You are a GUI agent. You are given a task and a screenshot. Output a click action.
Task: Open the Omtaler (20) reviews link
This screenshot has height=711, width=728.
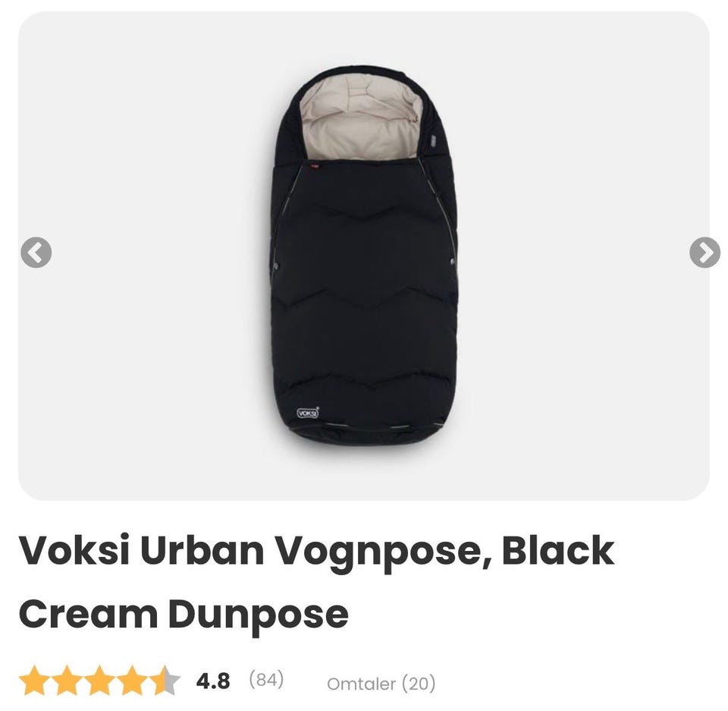381,683
